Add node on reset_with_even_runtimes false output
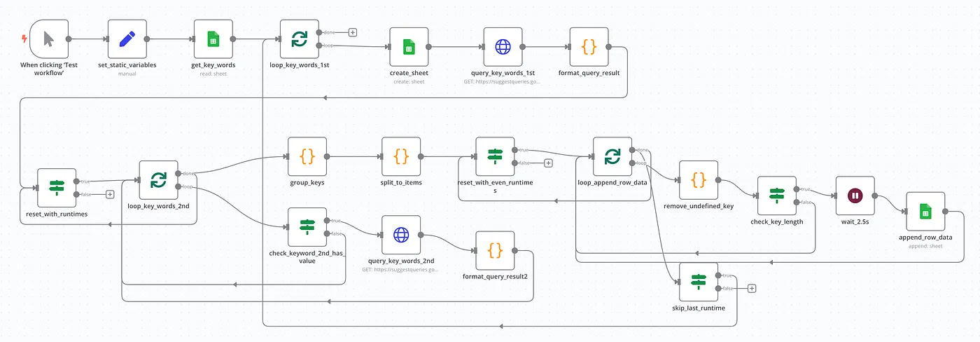This screenshot has width=980, height=342. click(548, 163)
